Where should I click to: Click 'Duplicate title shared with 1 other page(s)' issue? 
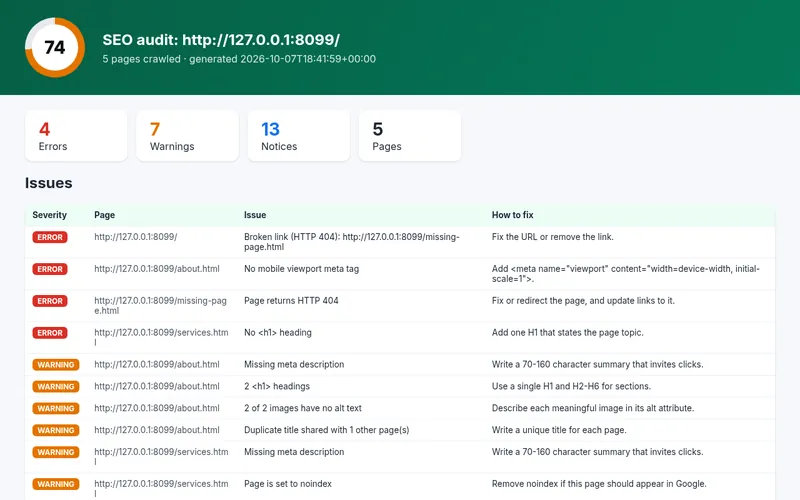pos(327,430)
